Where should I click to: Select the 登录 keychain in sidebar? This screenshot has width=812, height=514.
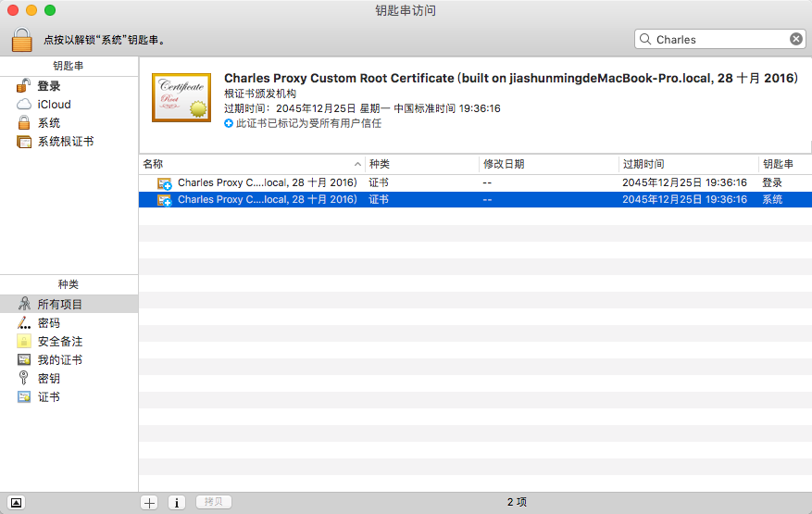[x=48, y=86]
